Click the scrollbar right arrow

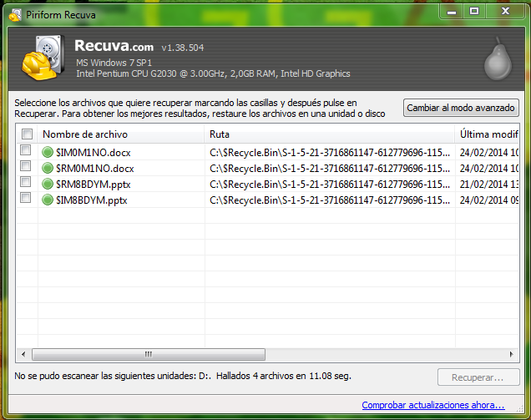[x=511, y=355]
